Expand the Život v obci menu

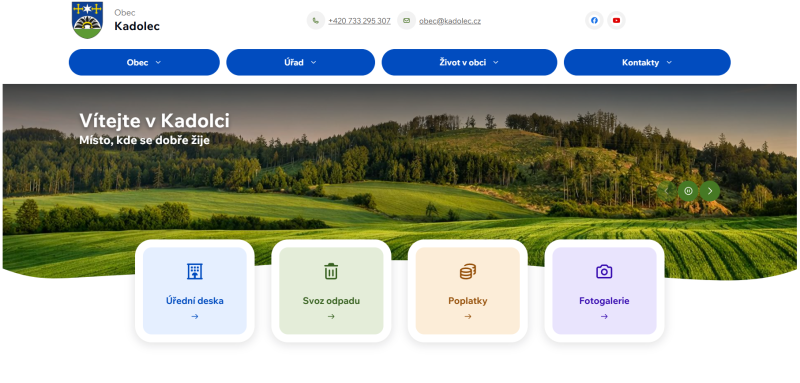469,62
